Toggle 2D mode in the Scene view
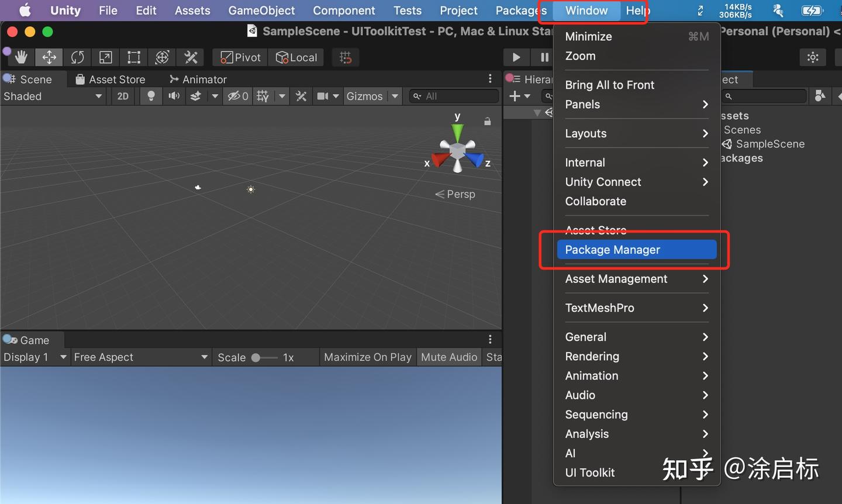Viewport: 842px width, 504px height. (123, 96)
